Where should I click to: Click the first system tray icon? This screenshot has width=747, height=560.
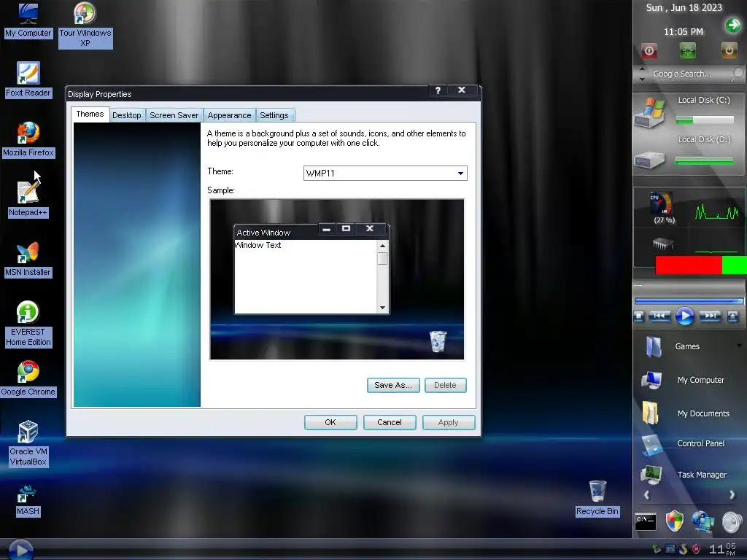click(657, 548)
